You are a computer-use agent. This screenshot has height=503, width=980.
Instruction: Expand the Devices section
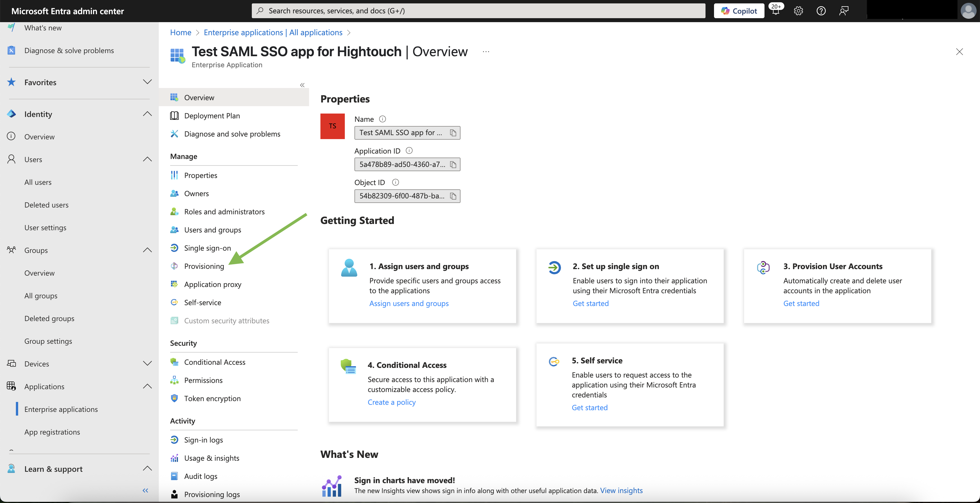(147, 363)
